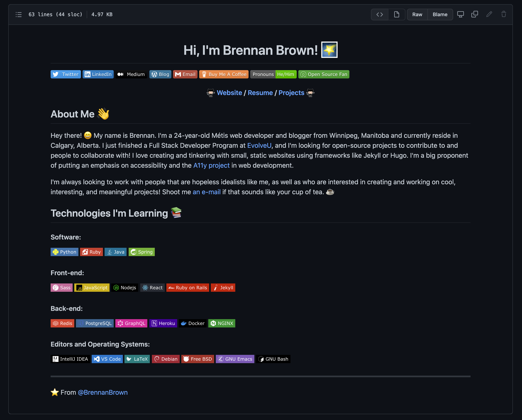Open the EvolveU hyperlink
Image resolution: width=522 pixels, height=420 pixels.
coord(259,145)
